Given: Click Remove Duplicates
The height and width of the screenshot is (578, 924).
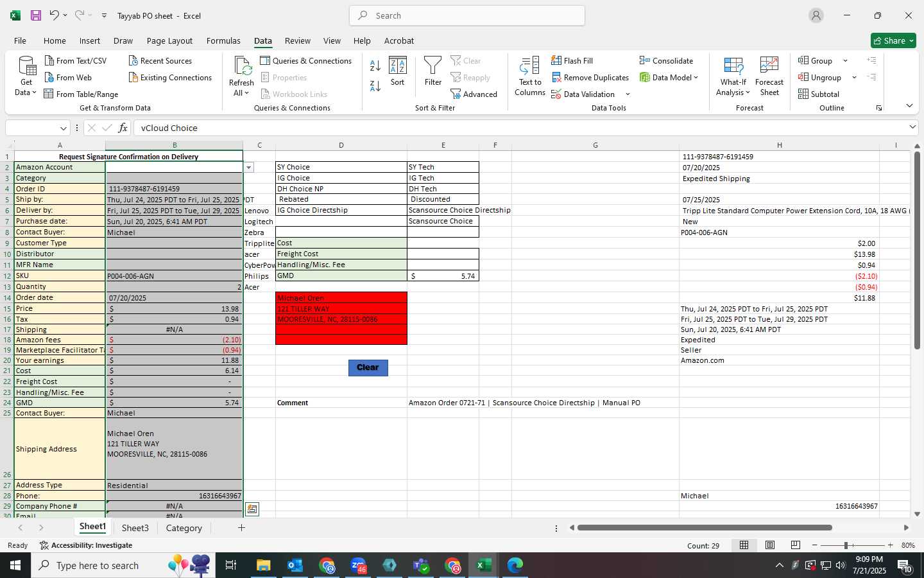Looking at the screenshot, I should [590, 77].
